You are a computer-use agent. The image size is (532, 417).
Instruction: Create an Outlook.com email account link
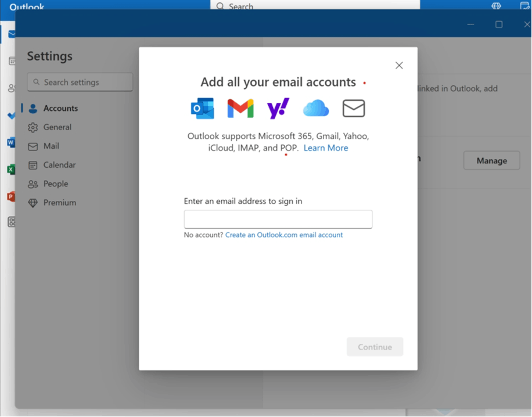tap(284, 235)
